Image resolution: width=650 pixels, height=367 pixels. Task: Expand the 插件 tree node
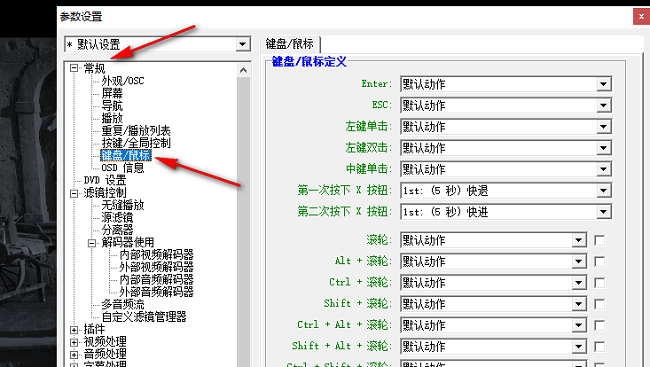[74, 330]
